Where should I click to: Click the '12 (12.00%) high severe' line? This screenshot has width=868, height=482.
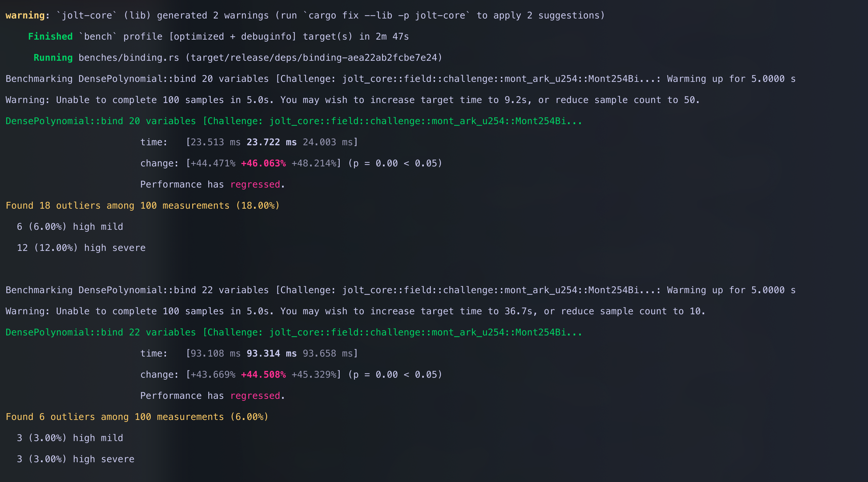click(81, 248)
